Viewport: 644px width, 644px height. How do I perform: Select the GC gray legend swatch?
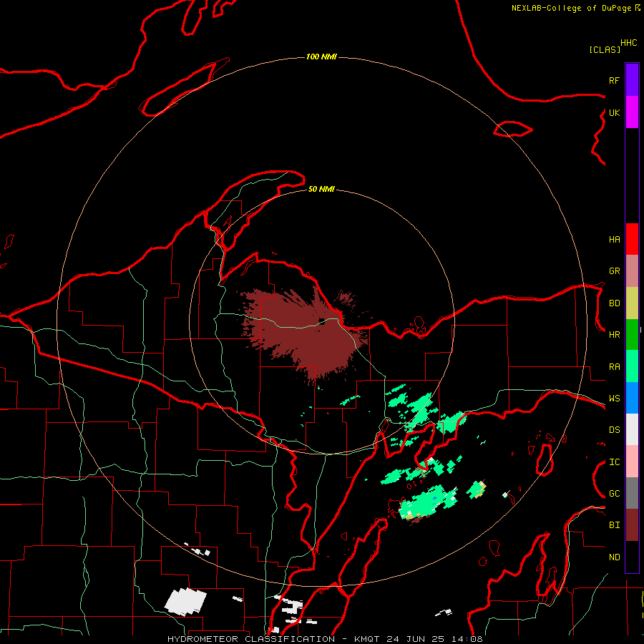pos(632,493)
